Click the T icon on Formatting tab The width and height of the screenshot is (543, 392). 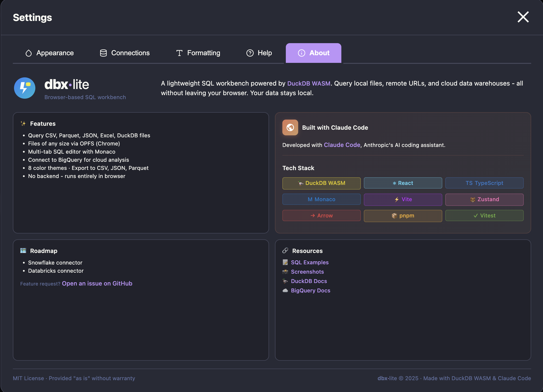click(x=179, y=53)
